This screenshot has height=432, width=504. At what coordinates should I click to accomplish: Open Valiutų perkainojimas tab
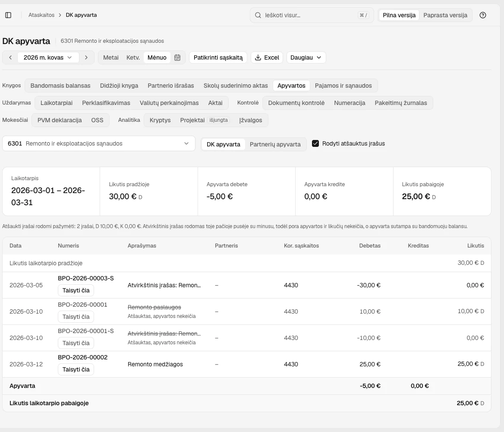pos(169,103)
